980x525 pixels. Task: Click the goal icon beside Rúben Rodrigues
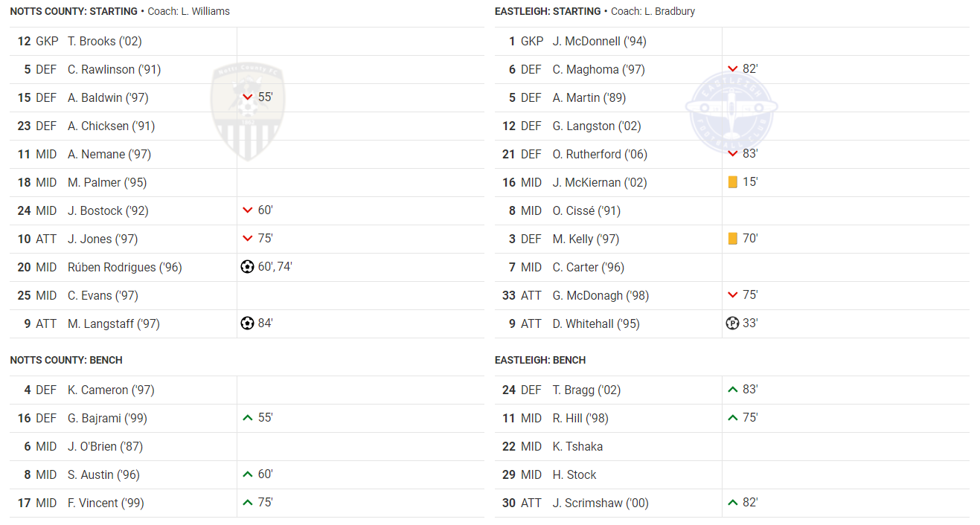click(248, 267)
